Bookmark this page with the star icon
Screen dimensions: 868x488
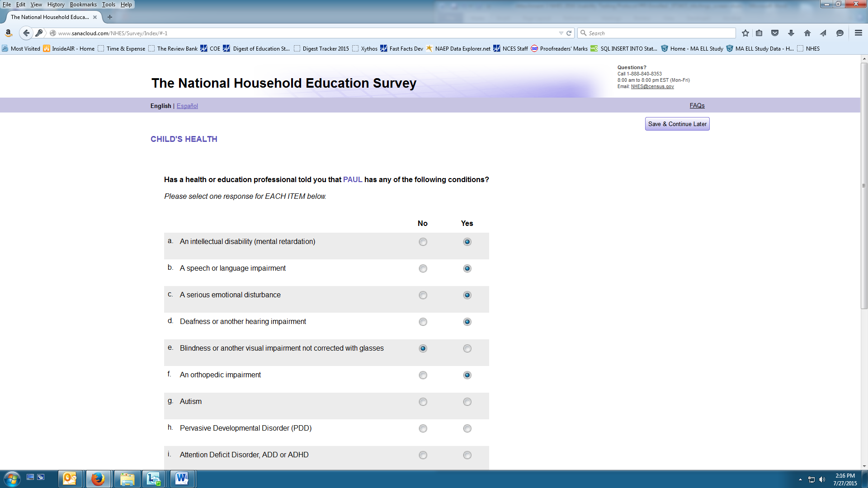point(745,33)
